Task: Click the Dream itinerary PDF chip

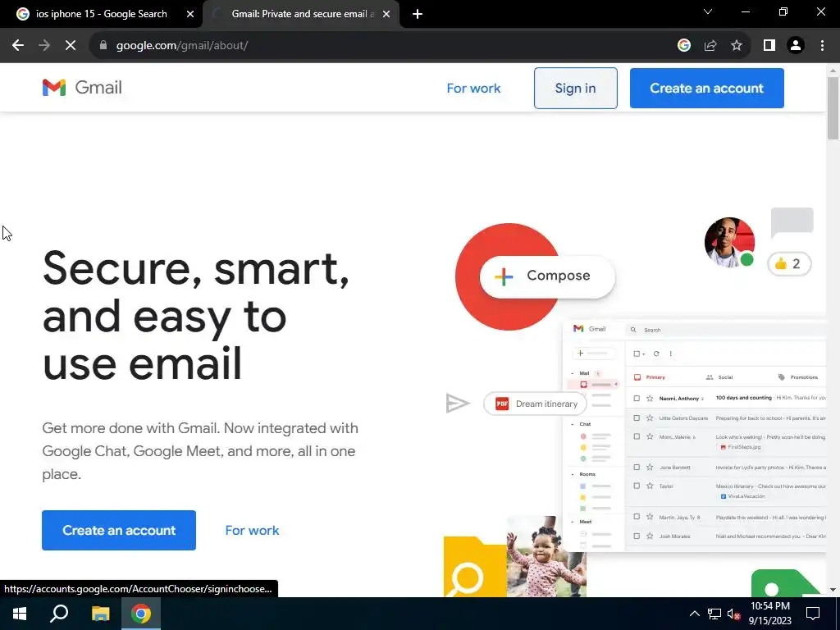Action: click(535, 404)
